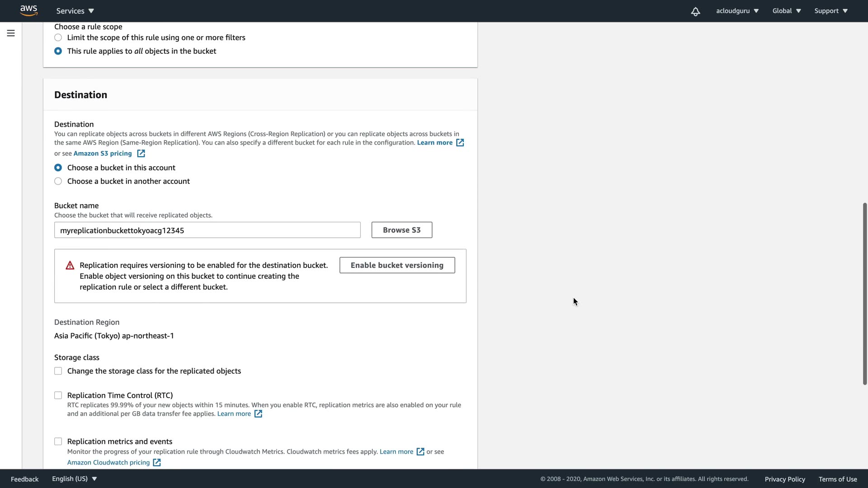Screen dimensions: 868x488
Task: Click the external link icon after RTC Learn more
Action: tap(258, 414)
